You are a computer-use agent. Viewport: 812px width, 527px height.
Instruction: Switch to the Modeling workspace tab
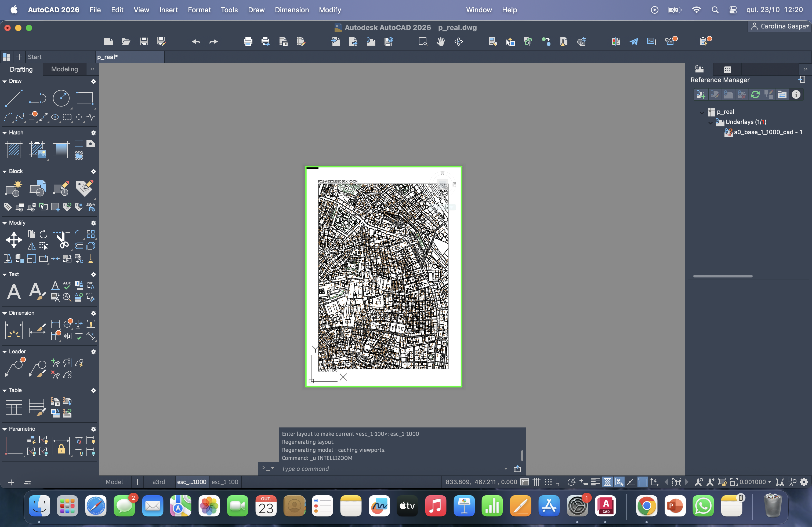pyautogui.click(x=64, y=69)
